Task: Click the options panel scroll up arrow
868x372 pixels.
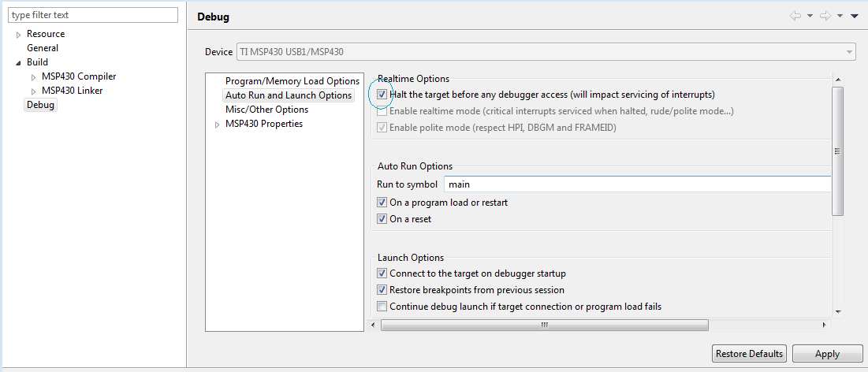Action: click(837, 80)
